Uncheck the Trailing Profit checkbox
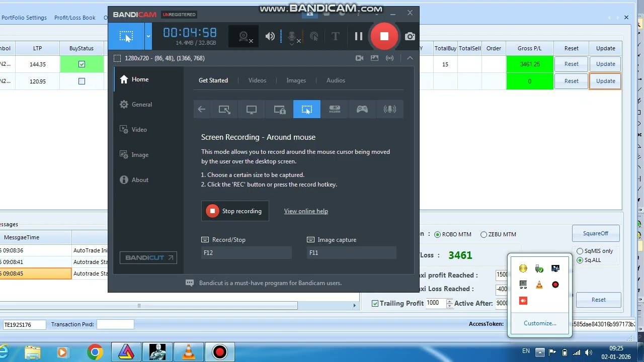The height and width of the screenshot is (362, 644). click(375, 303)
